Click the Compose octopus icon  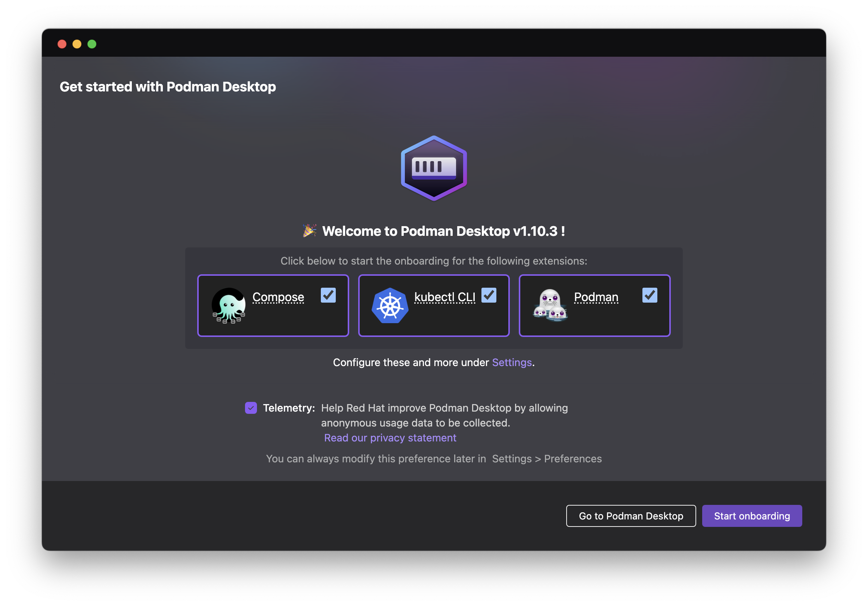(x=229, y=305)
